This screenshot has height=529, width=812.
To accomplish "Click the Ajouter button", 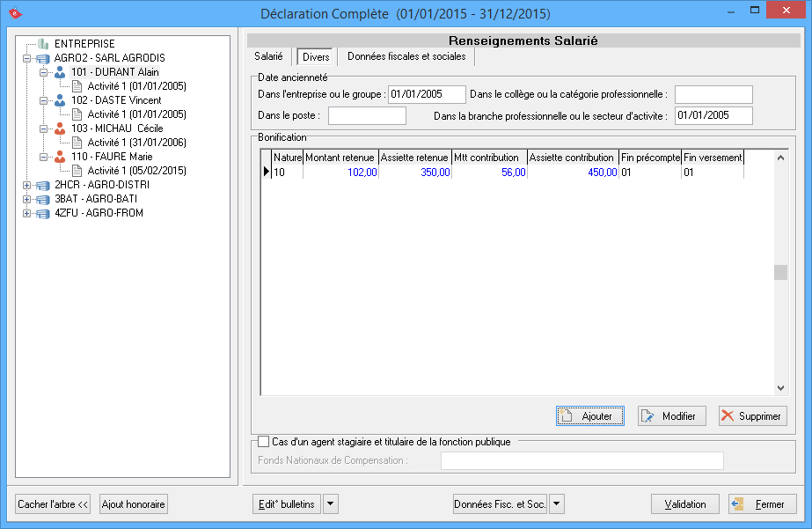I will pyautogui.click(x=589, y=416).
